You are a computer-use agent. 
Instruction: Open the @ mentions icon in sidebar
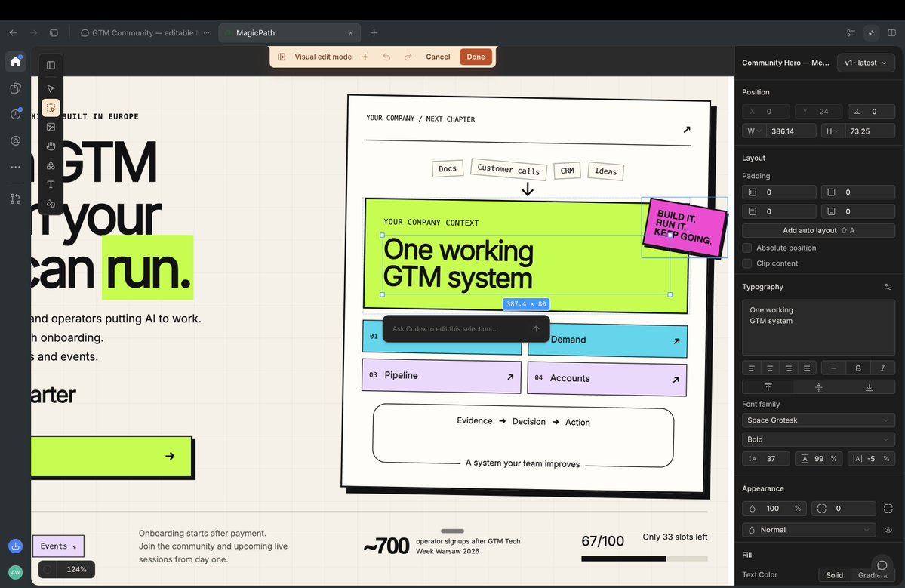pyautogui.click(x=16, y=140)
